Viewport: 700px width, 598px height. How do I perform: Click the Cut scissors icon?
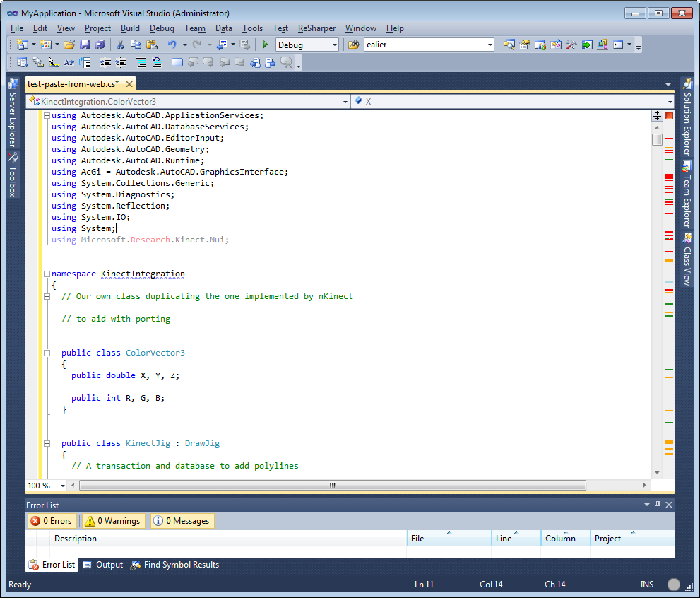pos(120,45)
